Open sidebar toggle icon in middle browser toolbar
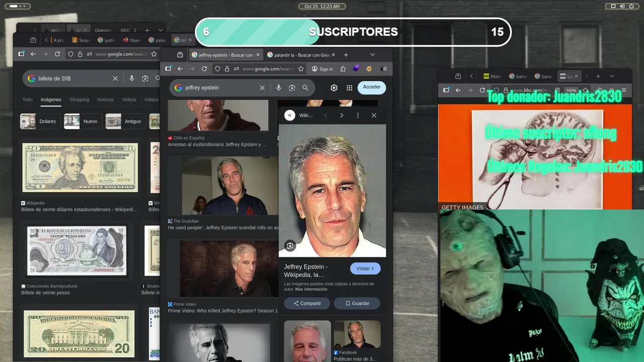Screen dimensions: 644x362 coord(168,69)
